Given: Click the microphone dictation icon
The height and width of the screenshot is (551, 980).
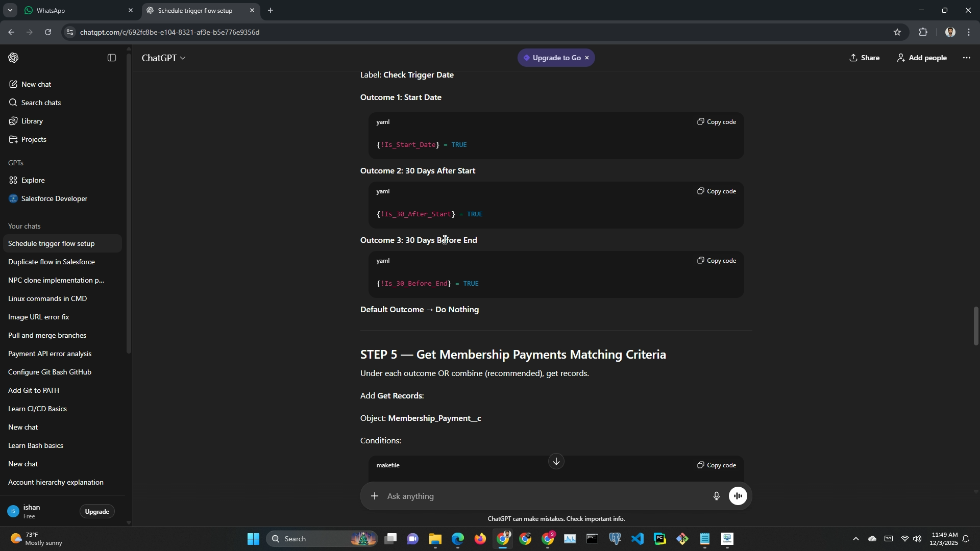Looking at the screenshot, I should tap(717, 496).
